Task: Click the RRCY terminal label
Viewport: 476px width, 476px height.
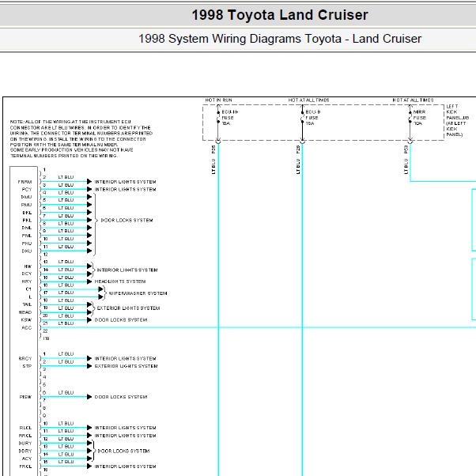Action: click(x=25, y=358)
